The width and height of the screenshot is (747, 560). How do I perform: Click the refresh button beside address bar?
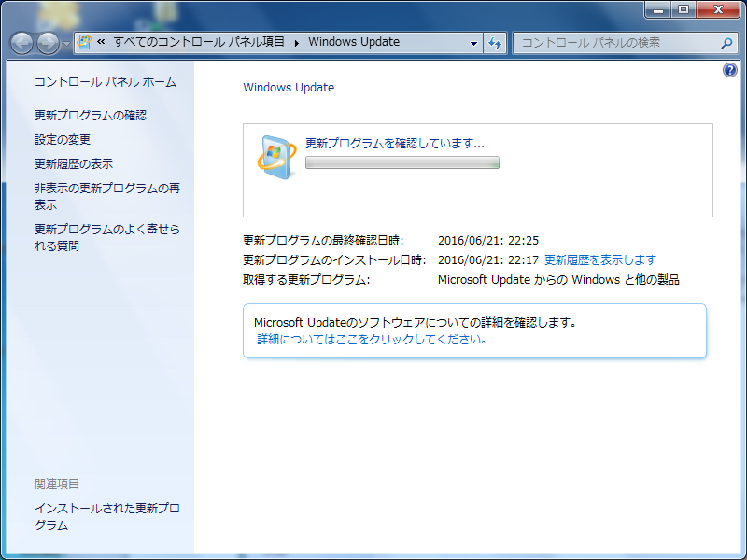tap(495, 43)
